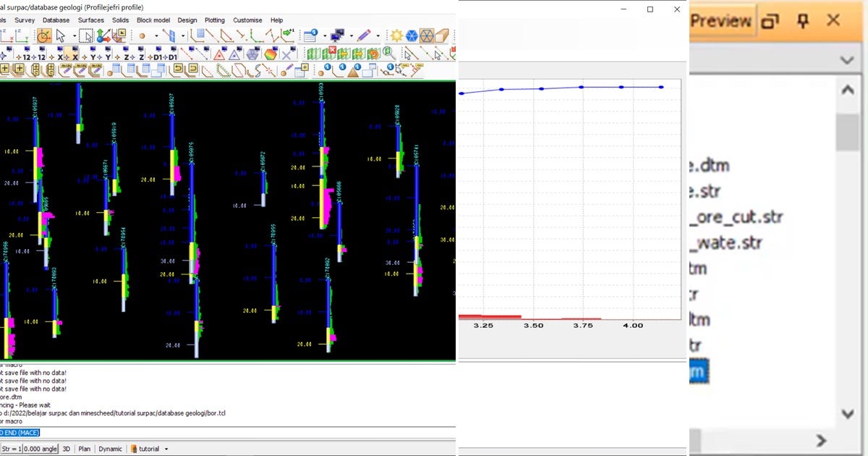Open the Database menu
The width and height of the screenshot is (868, 456).
tap(56, 20)
